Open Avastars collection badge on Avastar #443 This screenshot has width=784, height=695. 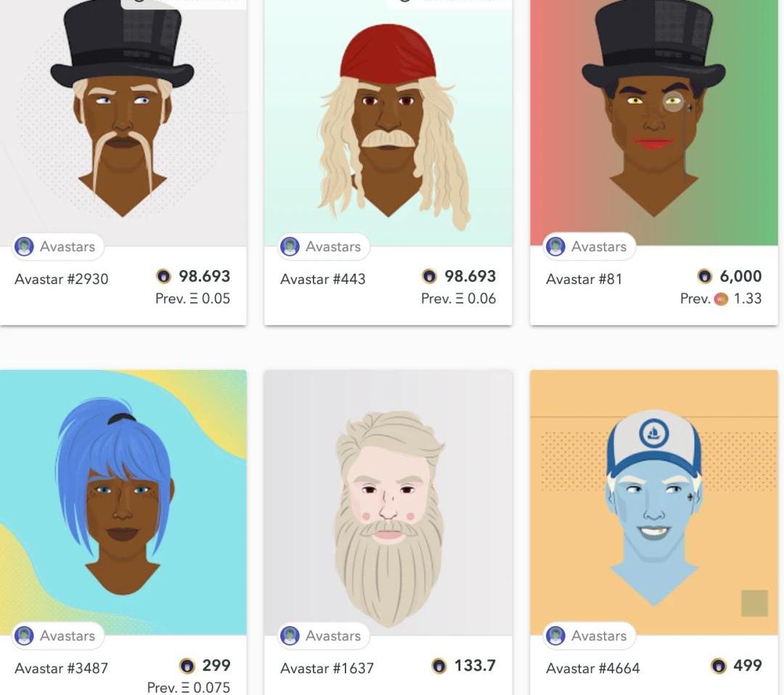coord(324,247)
